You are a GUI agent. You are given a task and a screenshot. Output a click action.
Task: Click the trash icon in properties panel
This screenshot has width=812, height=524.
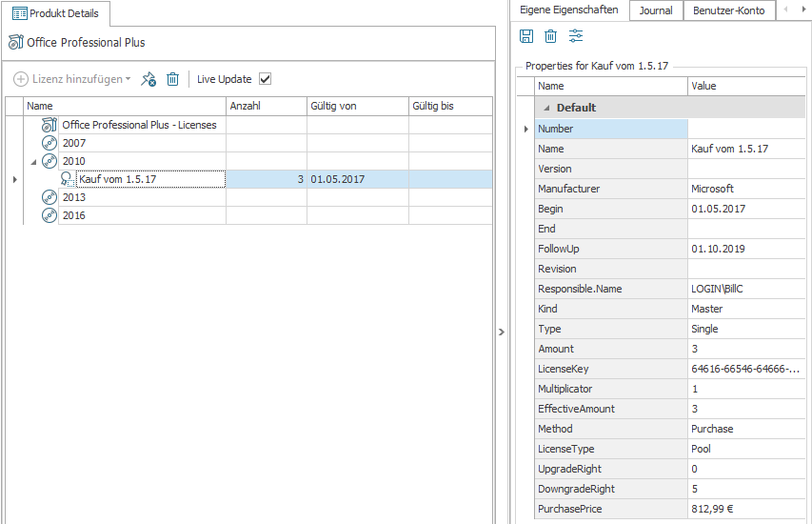click(x=550, y=36)
